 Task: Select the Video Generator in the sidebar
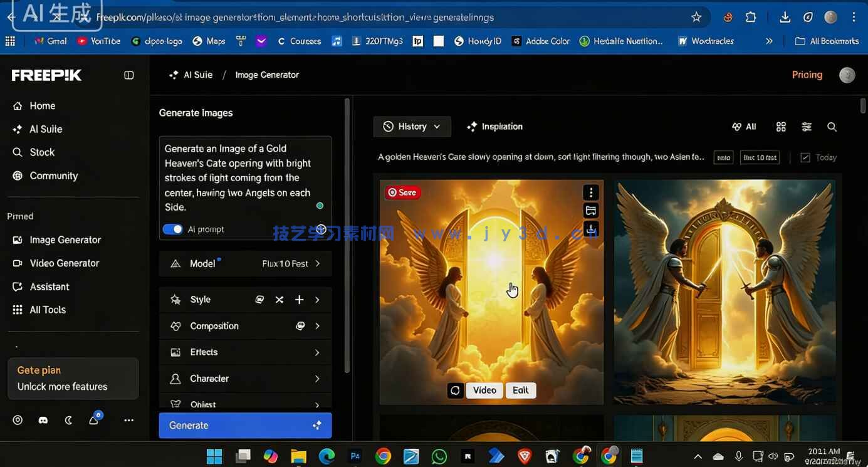(x=63, y=263)
